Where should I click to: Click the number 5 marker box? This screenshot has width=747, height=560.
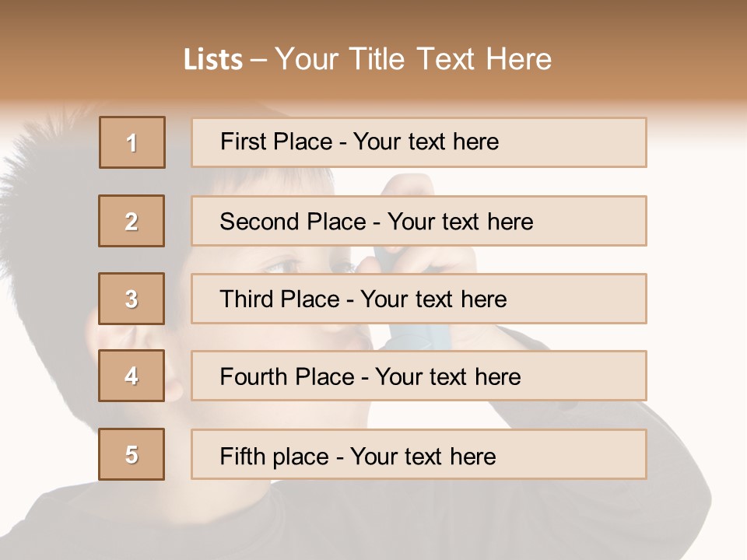[x=132, y=454]
